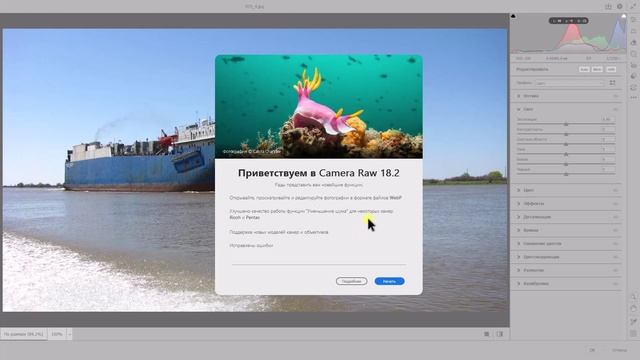Toggle the eye icon for the Кривая panel

point(615,230)
